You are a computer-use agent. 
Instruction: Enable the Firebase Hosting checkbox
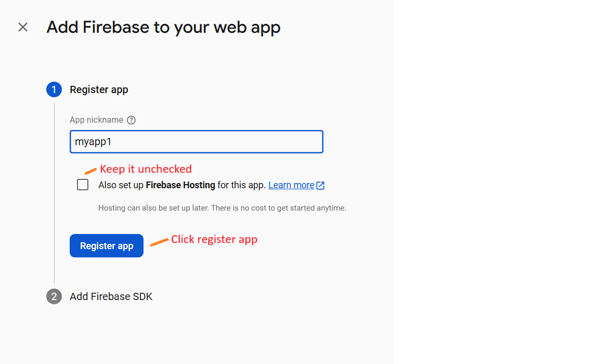83,185
